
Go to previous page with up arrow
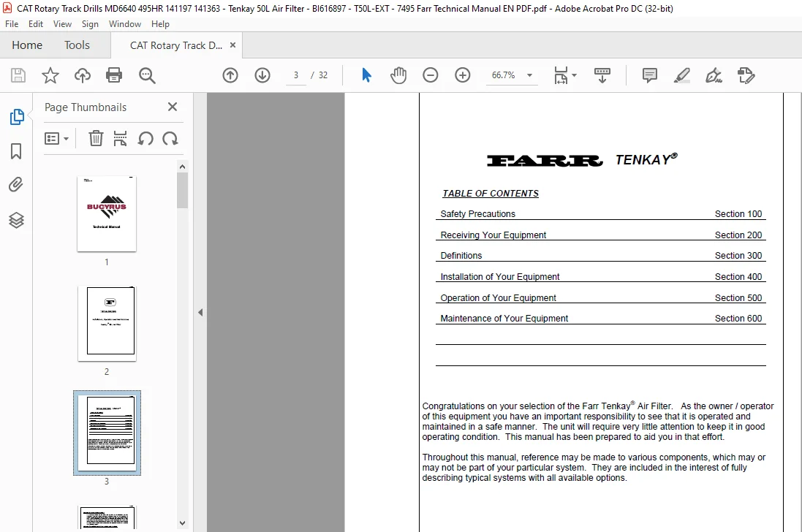coord(230,75)
